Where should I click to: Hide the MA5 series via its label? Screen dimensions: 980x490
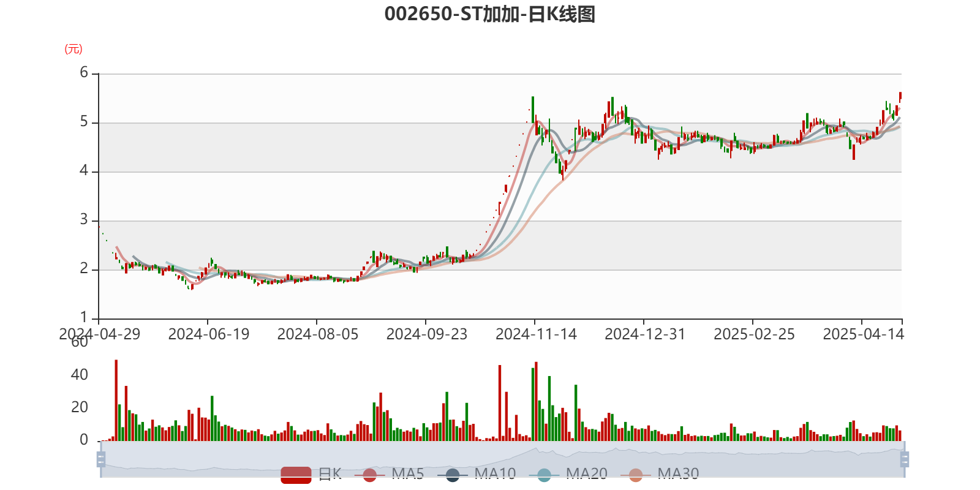408,473
